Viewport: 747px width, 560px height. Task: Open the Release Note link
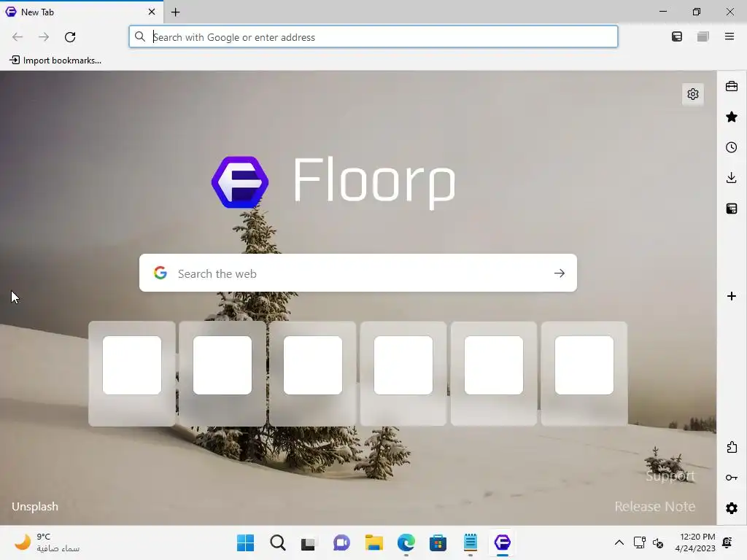(x=655, y=506)
